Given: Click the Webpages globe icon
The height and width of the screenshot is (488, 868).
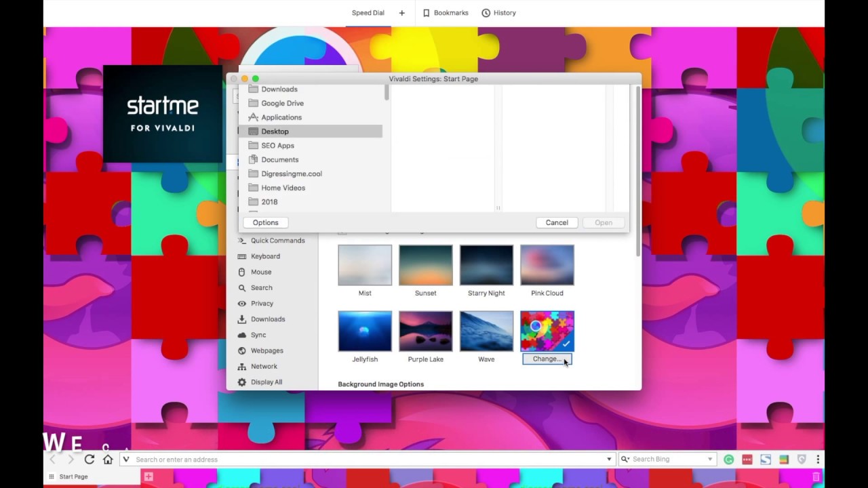Looking at the screenshot, I should [x=242, y=350].
